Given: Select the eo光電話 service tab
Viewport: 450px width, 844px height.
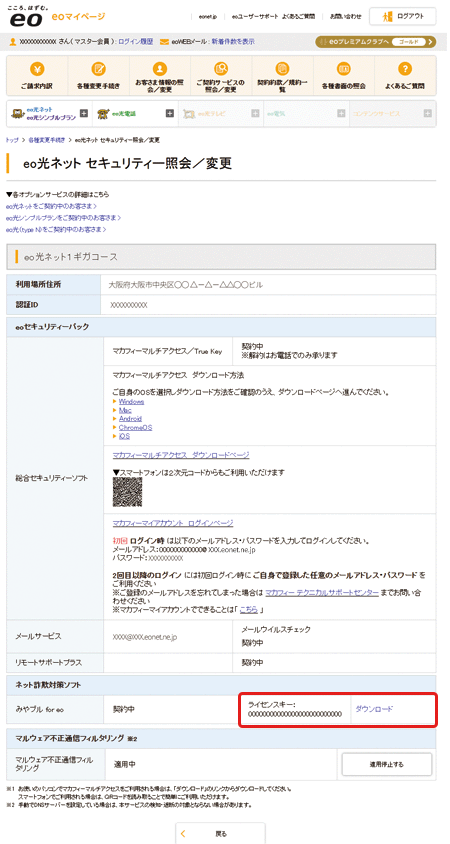Looking at the screenshot, I should (x=135, y=113).
